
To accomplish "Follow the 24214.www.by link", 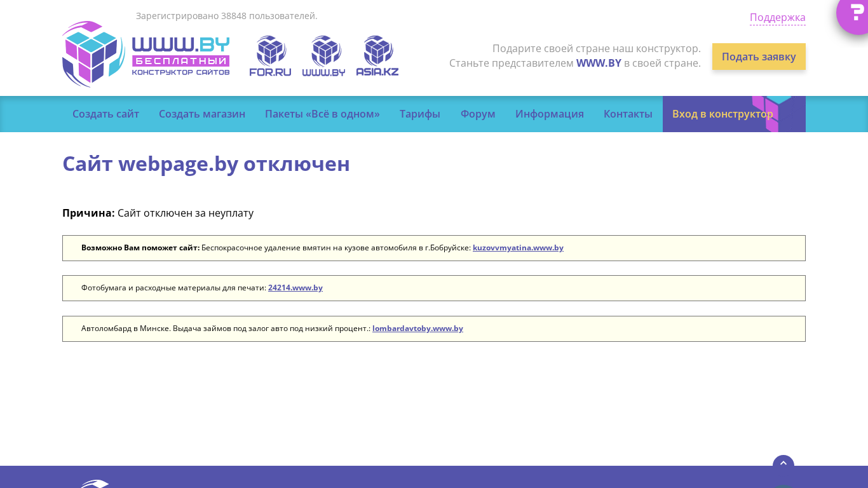I will 295,288.
